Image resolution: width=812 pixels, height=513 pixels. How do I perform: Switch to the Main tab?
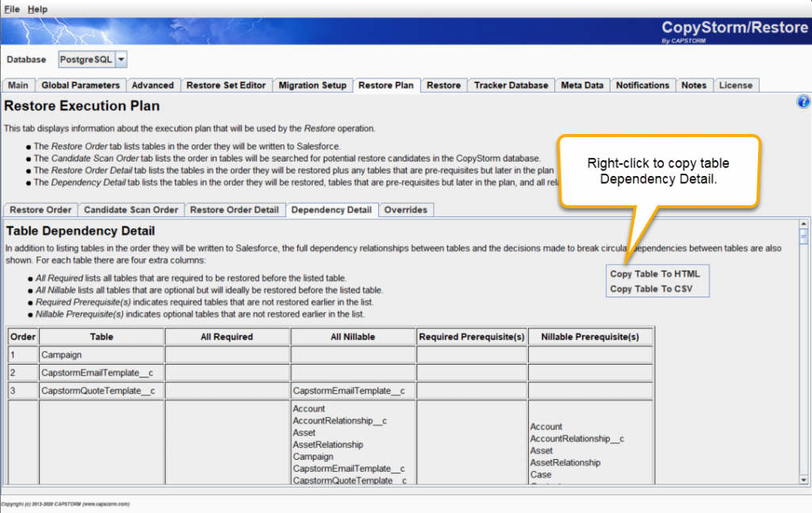(18, 86)
